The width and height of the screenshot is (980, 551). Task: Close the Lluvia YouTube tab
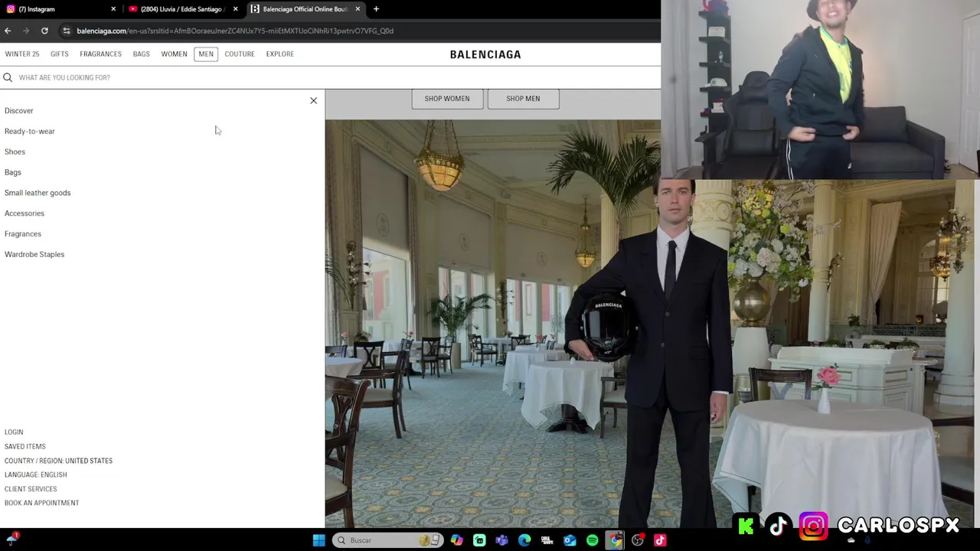pyautogui.click(x=235, y=9)
